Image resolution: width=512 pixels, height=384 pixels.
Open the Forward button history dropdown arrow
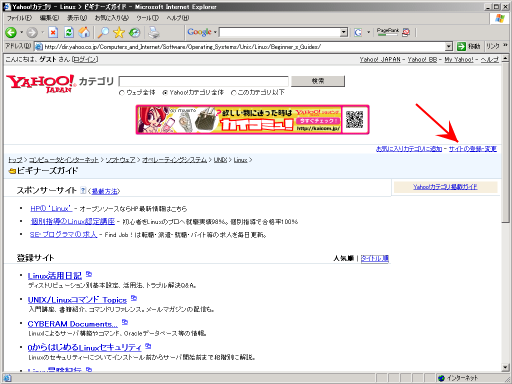42,32
